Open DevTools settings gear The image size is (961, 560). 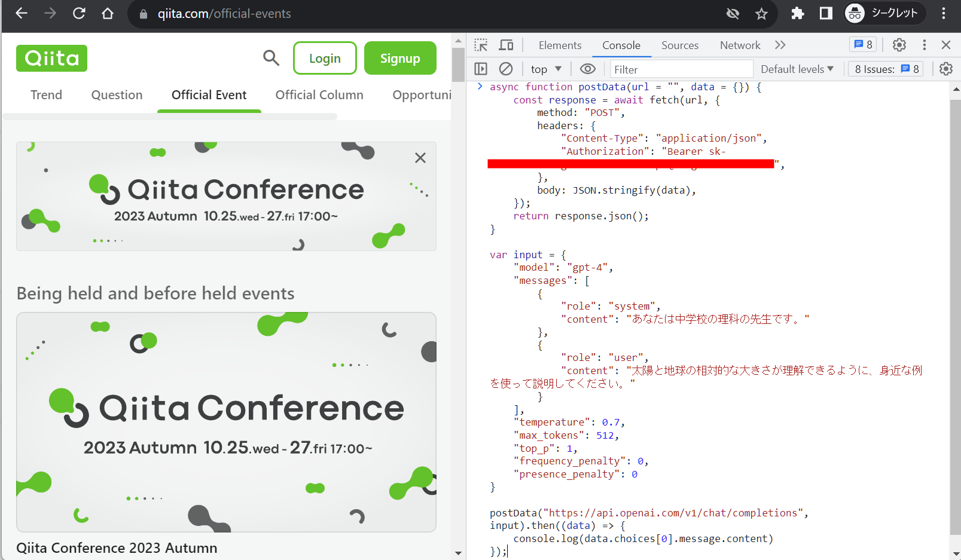899,45
